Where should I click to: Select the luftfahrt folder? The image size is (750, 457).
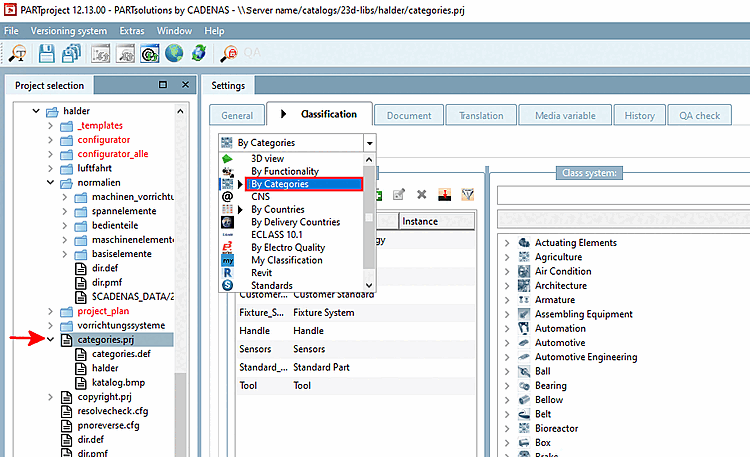tap(94, 168)
